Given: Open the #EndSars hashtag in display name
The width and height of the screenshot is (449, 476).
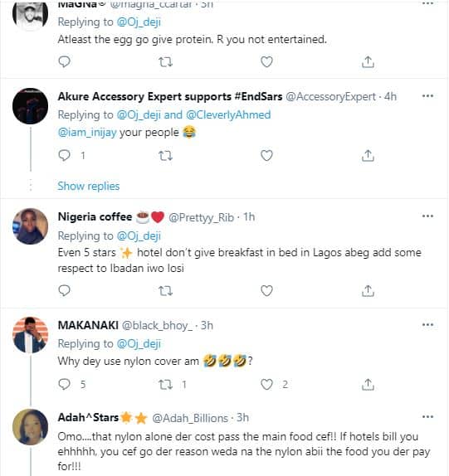Looking at the screenshot, I should (x=258, y=96).
